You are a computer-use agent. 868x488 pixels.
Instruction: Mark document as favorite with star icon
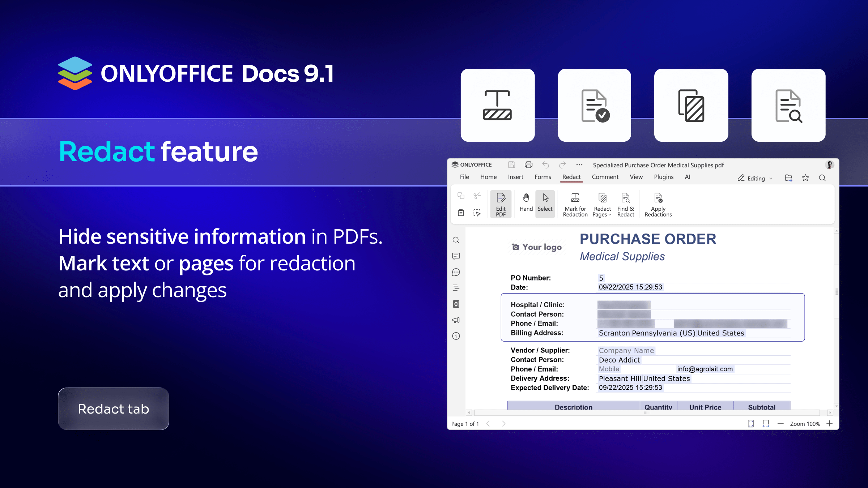click(x=805, y=178)
